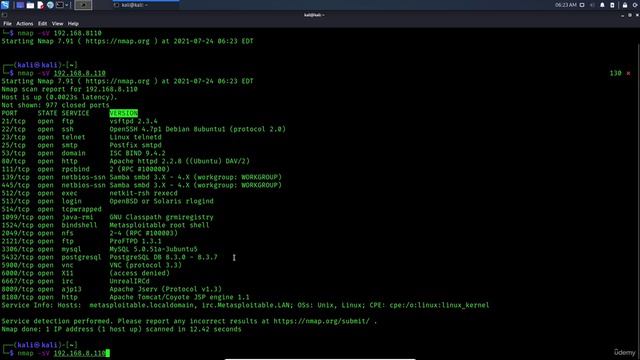This screenshot has width=640, height=360.
Task: Launch the text editor panel icon
Action: coord(40,5)
